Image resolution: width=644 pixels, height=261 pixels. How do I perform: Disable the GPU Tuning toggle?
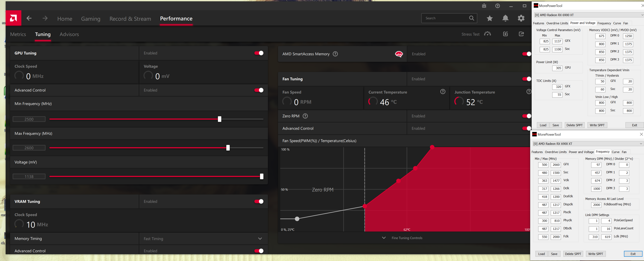[x=259, y=53]
